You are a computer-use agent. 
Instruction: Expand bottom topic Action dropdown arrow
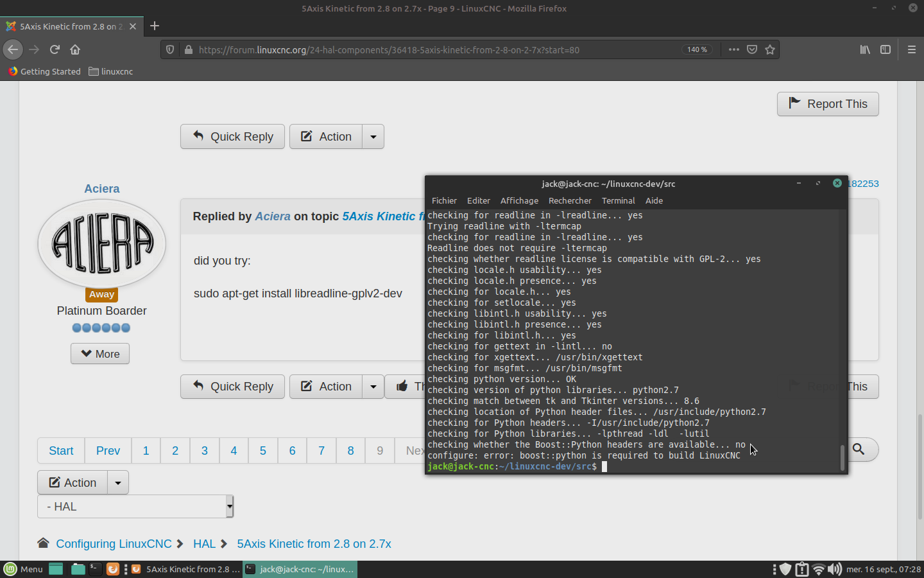point(118,483)
